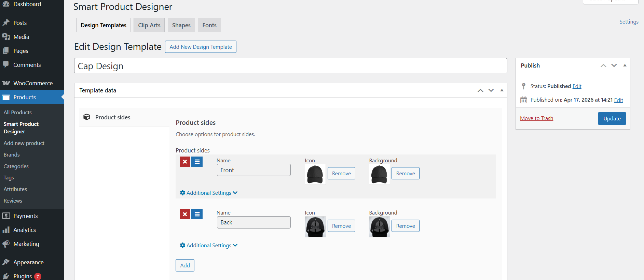Open the Settings link
Viewport: 644px width, 280px height.
coord(629,21)
